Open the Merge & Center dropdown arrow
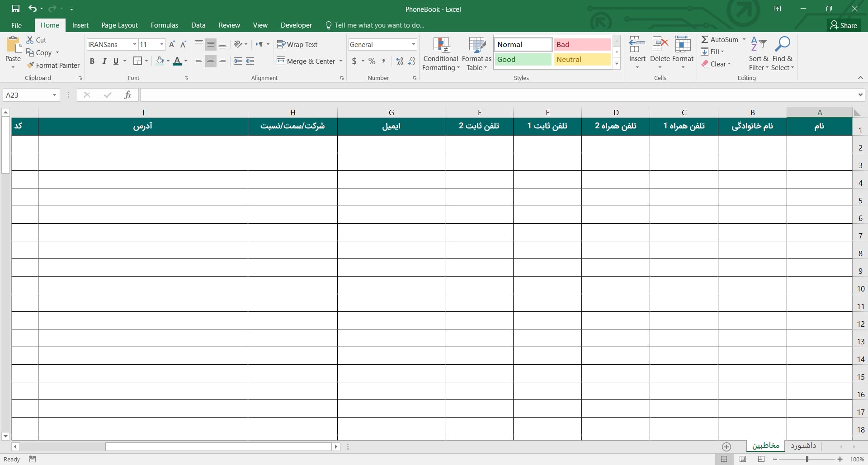This screenshot has width=868, height=465. click(x=340, y=61)
